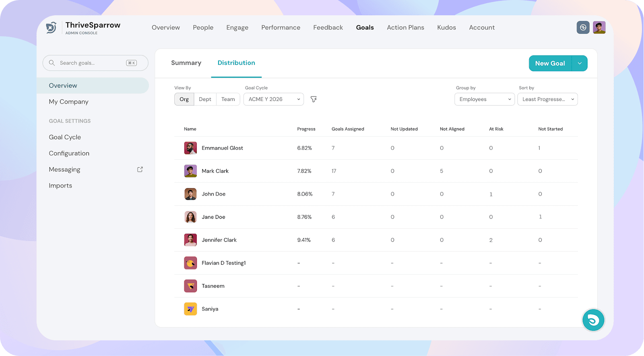This screenshot has height=356, width=644.
Task: Expand the New Goal arrow menu
Action: click(x=580, y=64)
